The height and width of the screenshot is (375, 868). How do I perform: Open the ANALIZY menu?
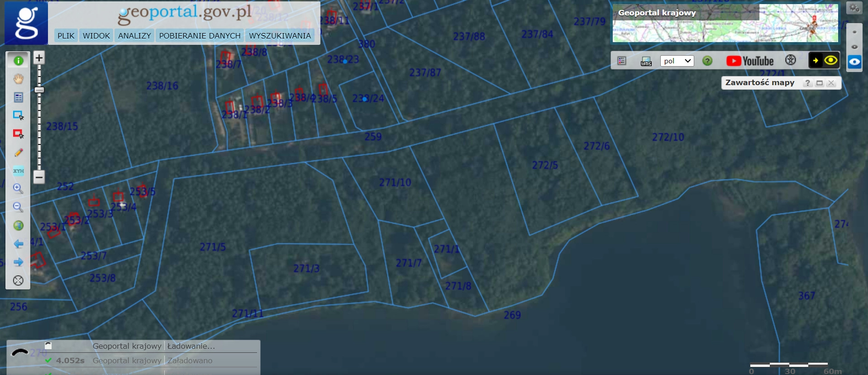(x=134, y=36)
